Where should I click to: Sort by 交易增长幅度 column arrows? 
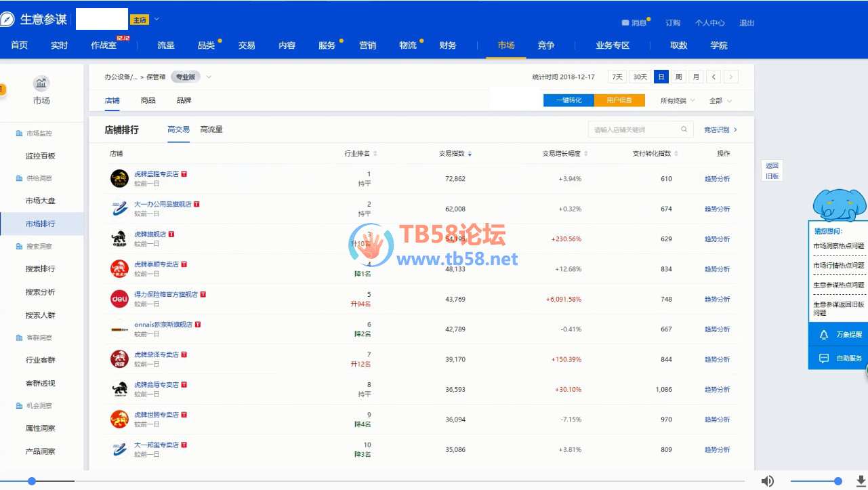586,154
